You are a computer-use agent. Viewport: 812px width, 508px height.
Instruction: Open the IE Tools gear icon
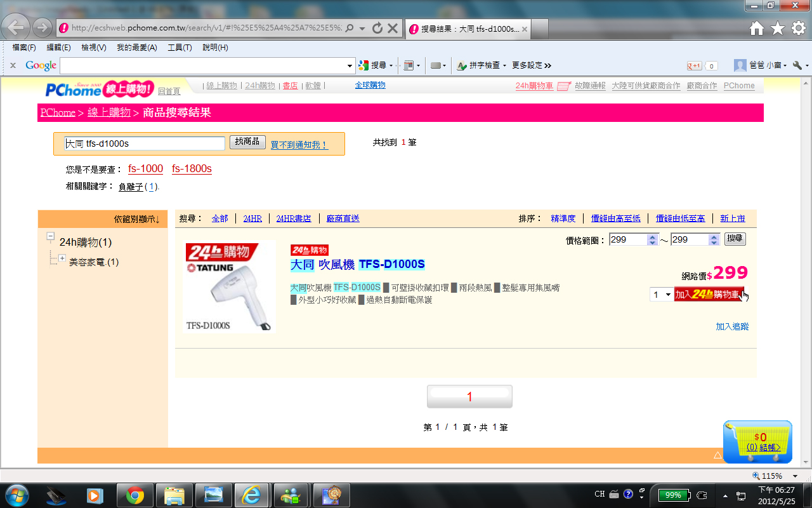[799, 29]
